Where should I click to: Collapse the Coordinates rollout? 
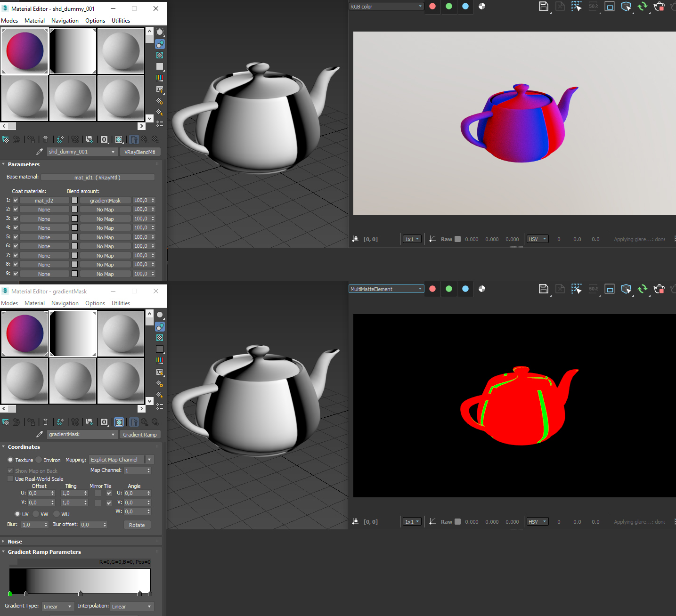pyautogui.click(x=24, y=447)
